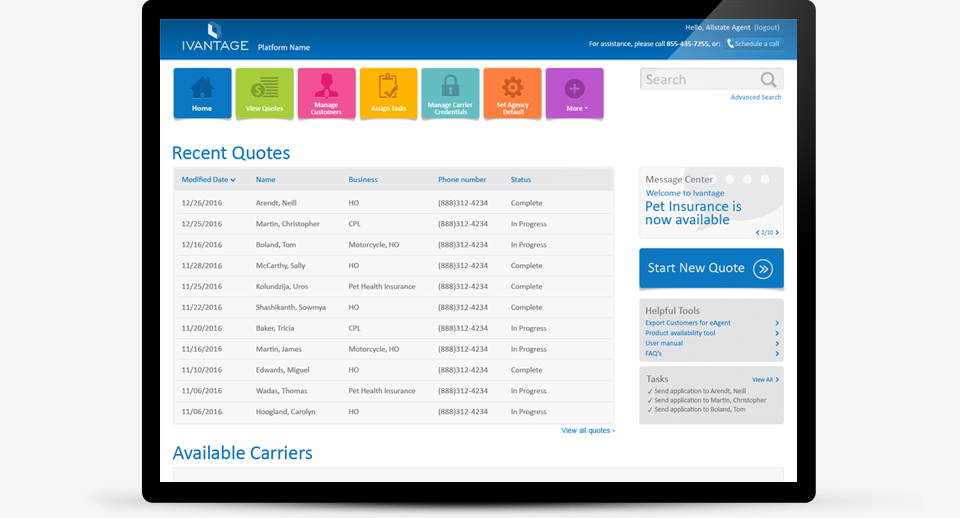Open the Manage Customers tile
Viewport: 960px width, 518px height.
coord(326,93)
